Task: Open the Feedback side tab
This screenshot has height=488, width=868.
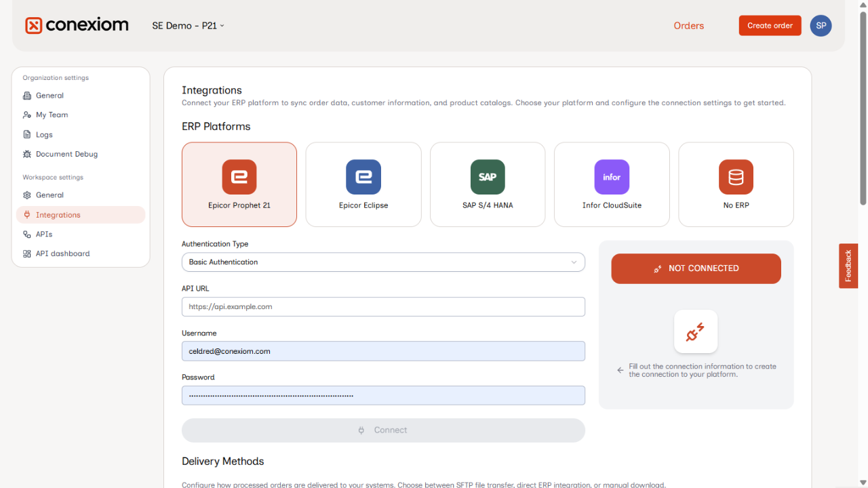Action: pos(848,266)
